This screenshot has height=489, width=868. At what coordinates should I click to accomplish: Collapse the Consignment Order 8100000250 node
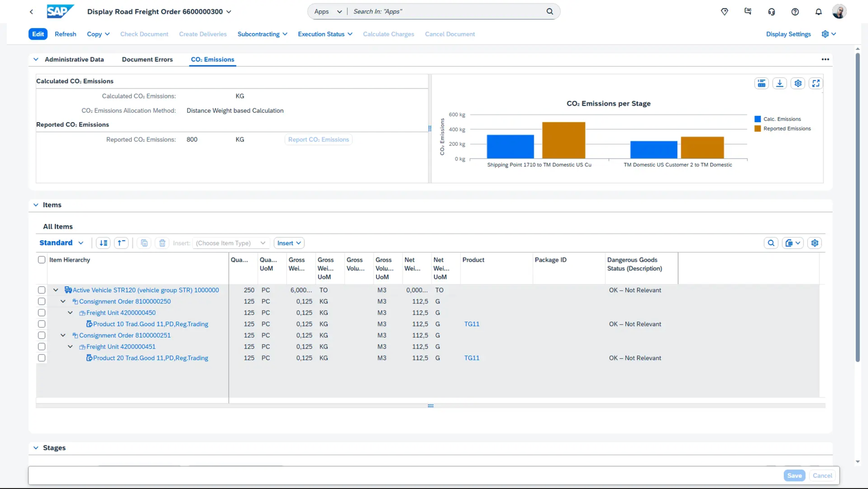point(63,301)
